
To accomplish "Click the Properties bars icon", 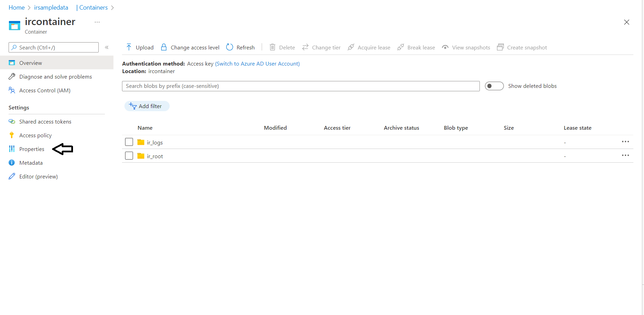I will (12, 149).
